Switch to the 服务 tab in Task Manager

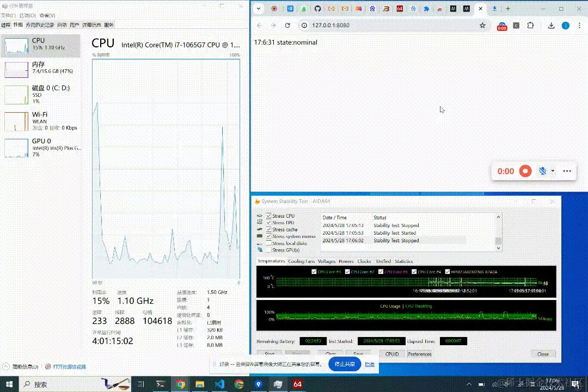coord(109,24)
